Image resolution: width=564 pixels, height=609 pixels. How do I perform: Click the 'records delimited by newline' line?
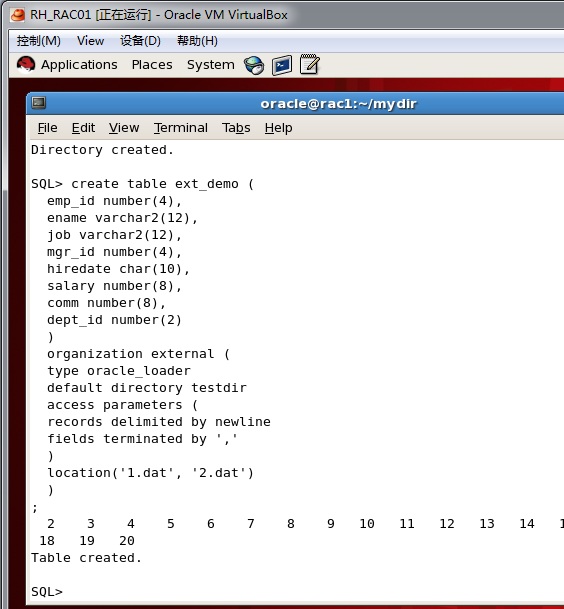coord(158,422)
